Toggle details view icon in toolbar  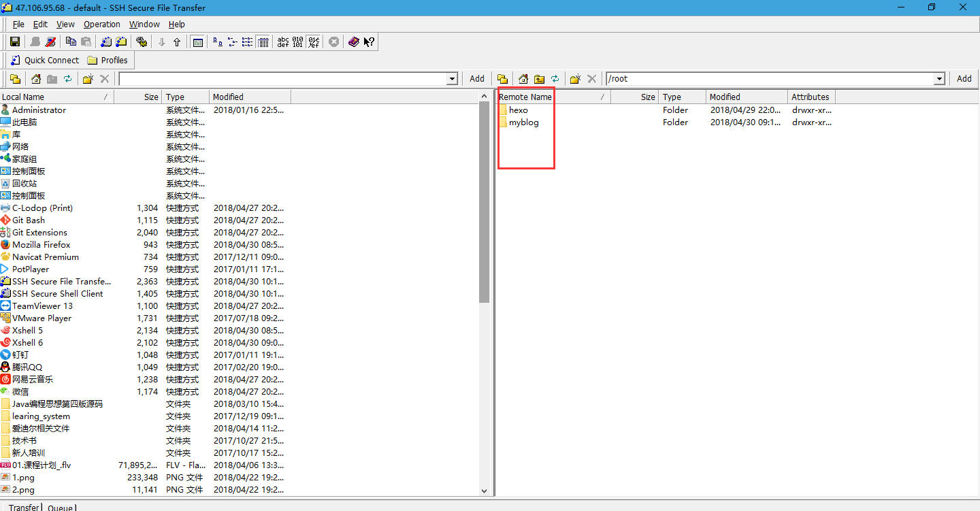pyautogui.click(x=262, y=42)
